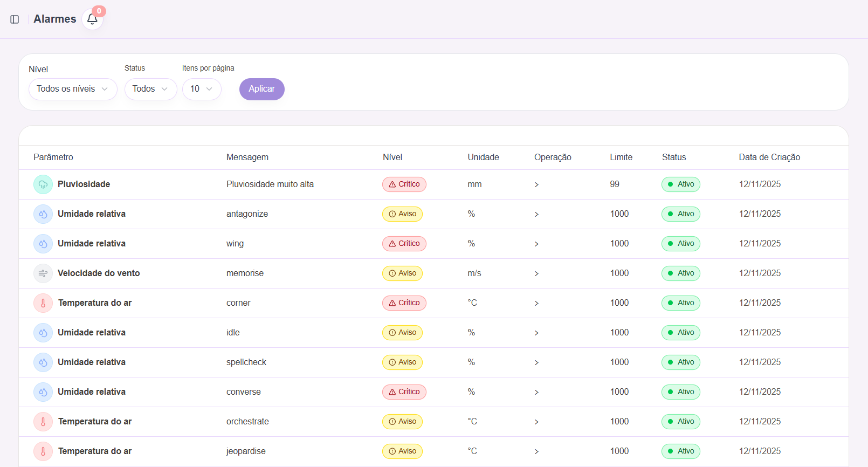The height and width of the screenshot is (467, 868).
Task: Click humidity icon in antagonize row
Action: [x=43, y=214]
